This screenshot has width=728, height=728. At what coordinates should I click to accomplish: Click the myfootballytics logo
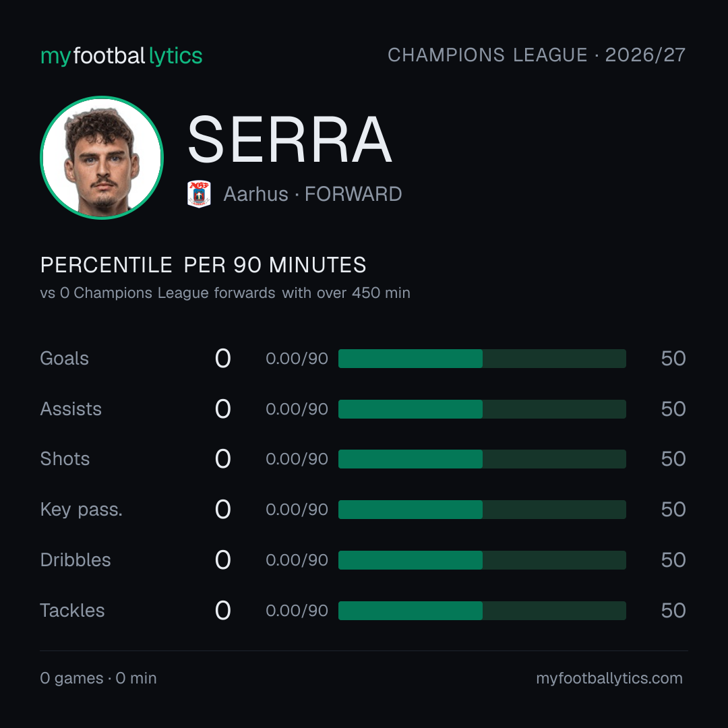pos(121,56)
